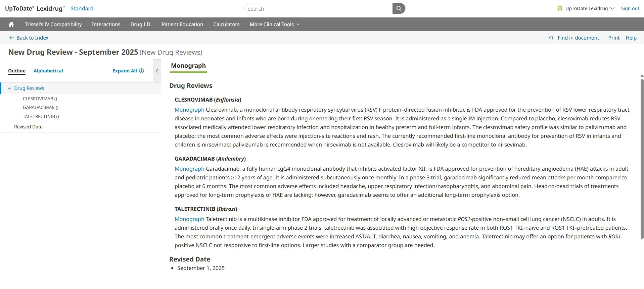Open the Taletrectinib Monograph link
This screenshot has width=644, height=289.
click(x=189, y=219)
